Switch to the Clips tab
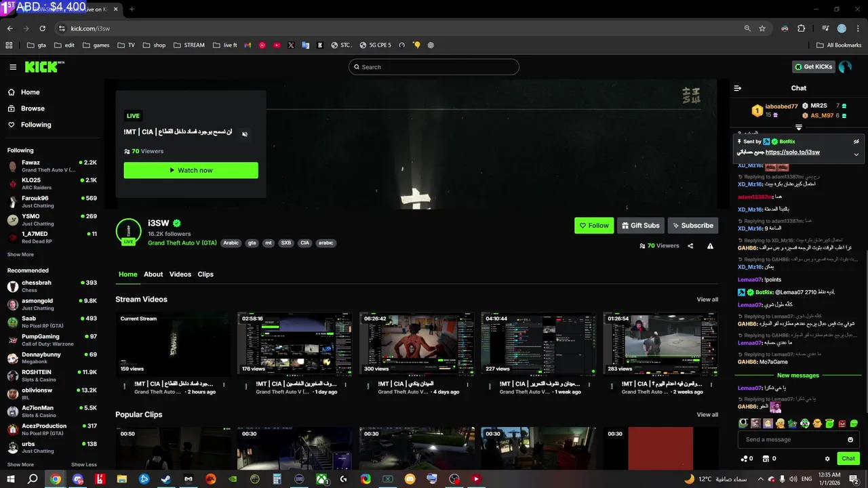Screen dimensions: 868x488 click(x=205, y=274)
